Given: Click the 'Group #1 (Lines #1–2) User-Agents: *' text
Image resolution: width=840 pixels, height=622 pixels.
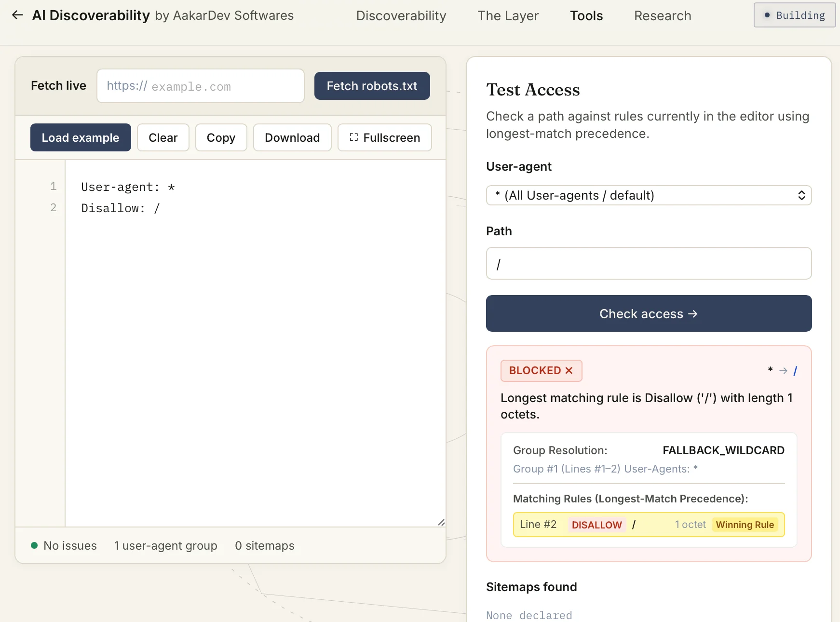Looking at the screenshot, I should pyautogui.click(x=605, y=469).
